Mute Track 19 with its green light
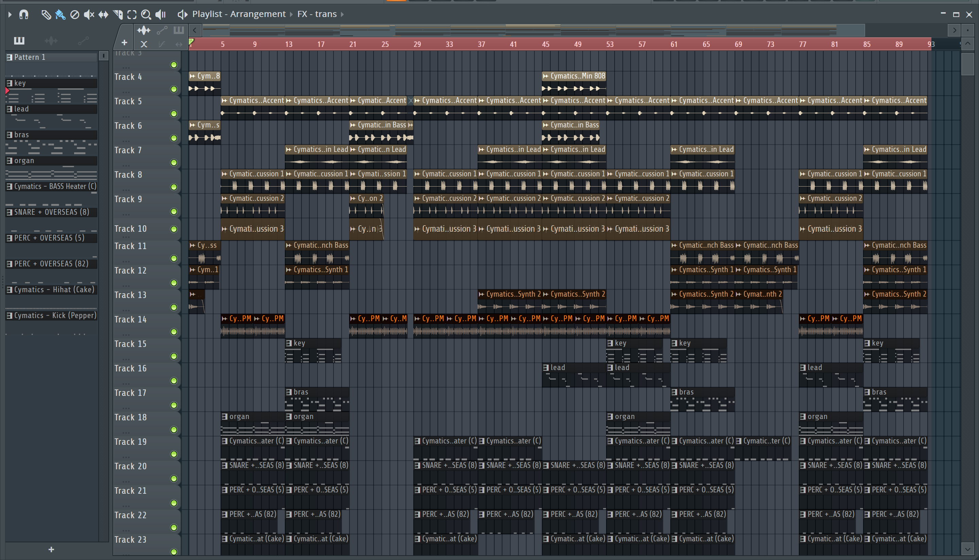979x560 pixels. coord(174,454)
